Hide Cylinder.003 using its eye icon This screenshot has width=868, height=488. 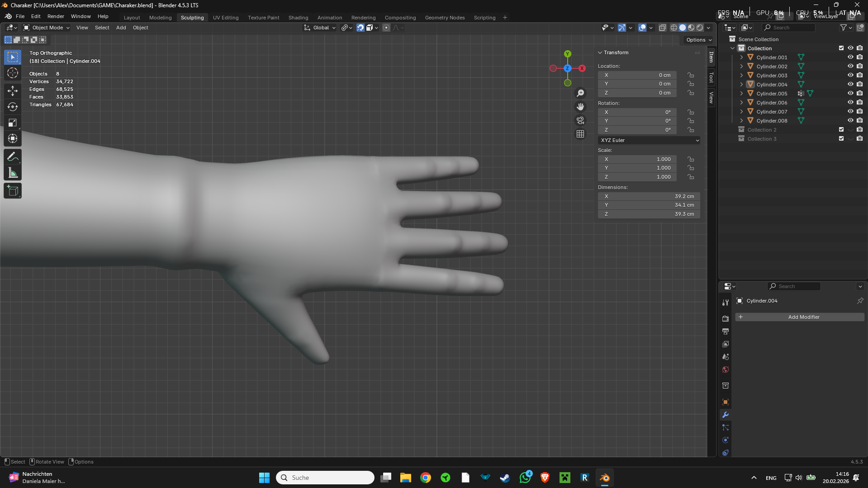(x=850, y=76)
